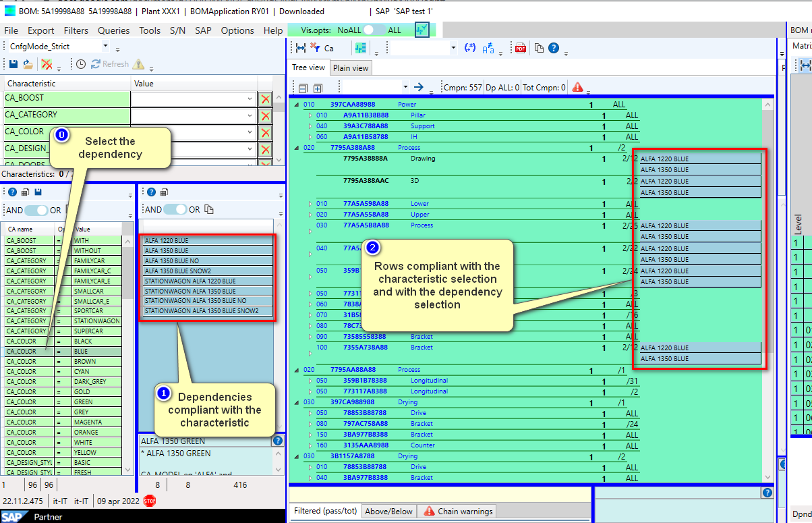The width and height of the screenshot is (812, 523).
Task: Click the blue Help question mark icon
Action: pos(553,48)
